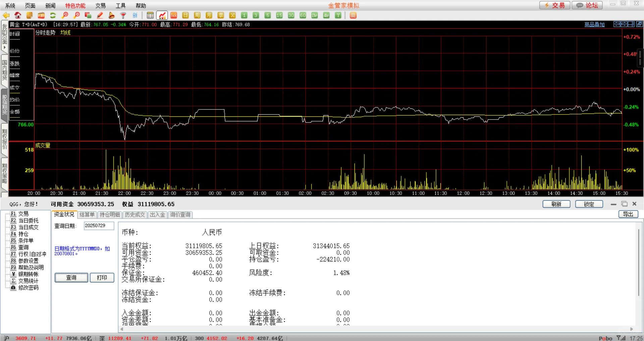Click the 查询日期 date input field
Viewport: 644px width, 341px height.
tap(99, 226)
